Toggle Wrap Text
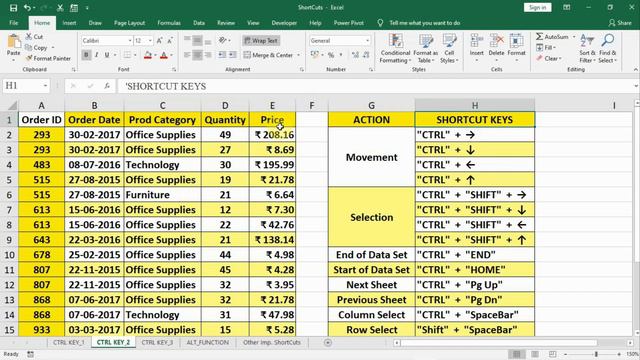The height and width of the screenshot is (360, 640). tap(261, 40)
